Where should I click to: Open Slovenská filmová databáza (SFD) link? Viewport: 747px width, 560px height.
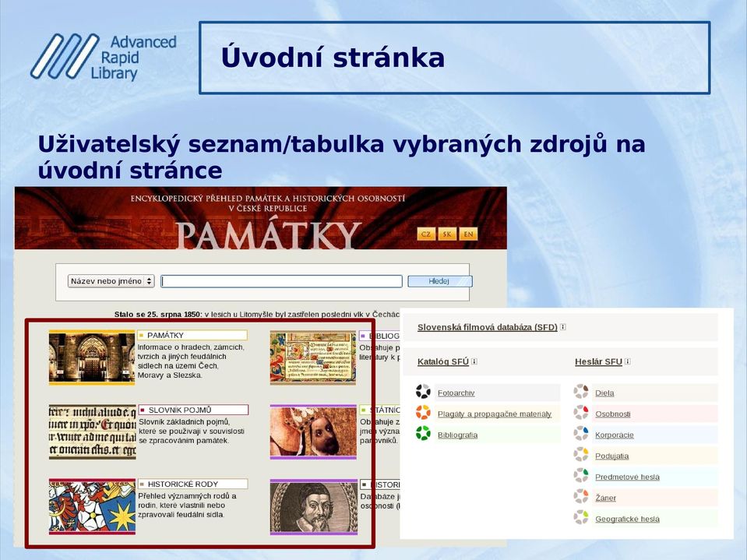pyautogui.click(x=488, y=327)
